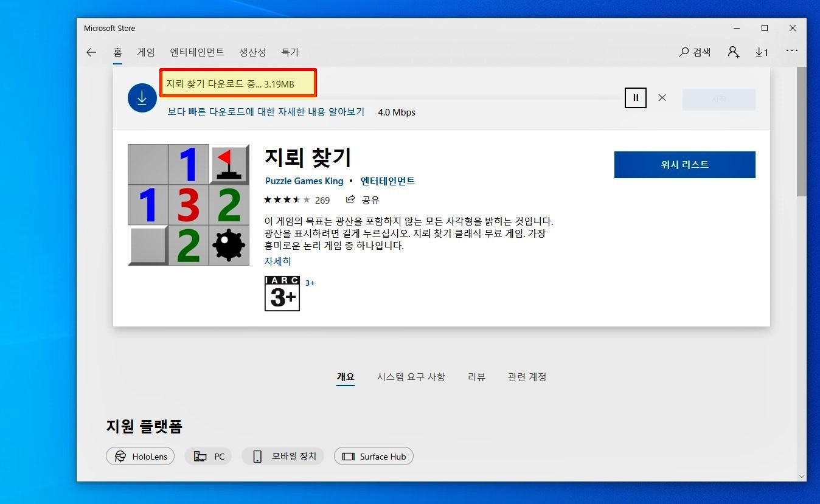820x504 pixels.
Task: Click the IARC 3+ rating badge
Action: pyautogui.click(x=282, y=294)
